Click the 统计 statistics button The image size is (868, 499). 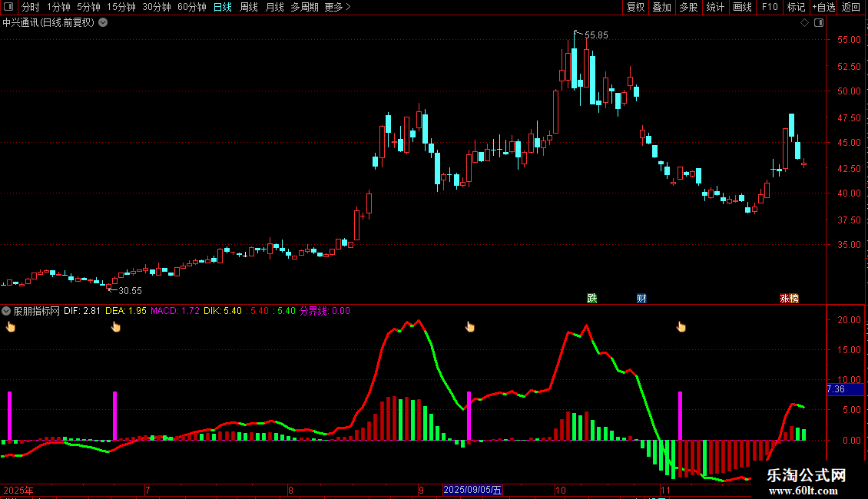715,7
